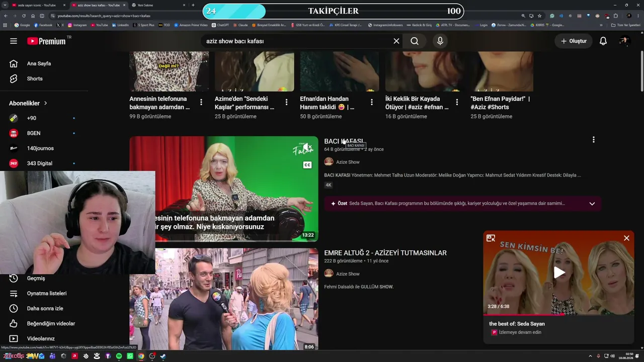Open YouTube notifications bell

[x=603, y=41]
